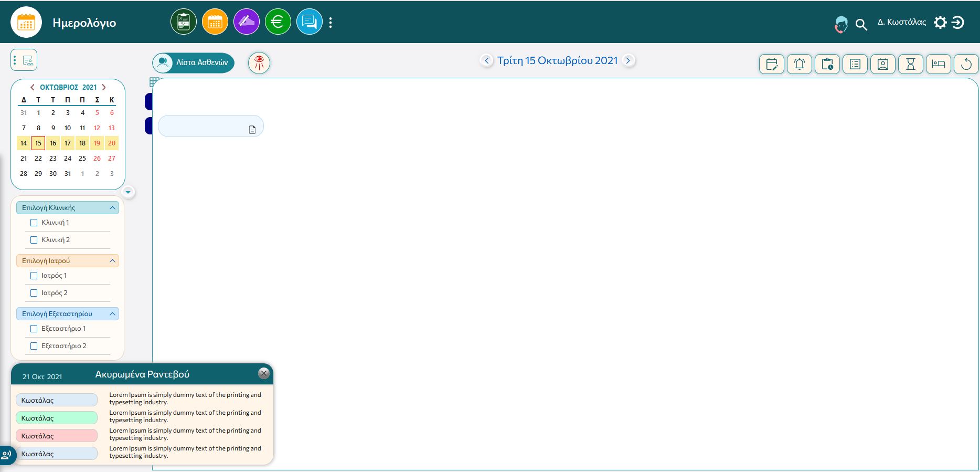The image size is (980, 472).
Task: Open settings via the gear icon
Action: (x=940, y=23)
